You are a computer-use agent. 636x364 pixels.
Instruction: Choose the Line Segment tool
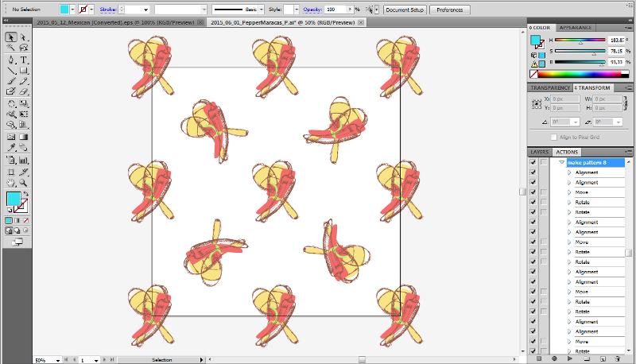(11, 71)
